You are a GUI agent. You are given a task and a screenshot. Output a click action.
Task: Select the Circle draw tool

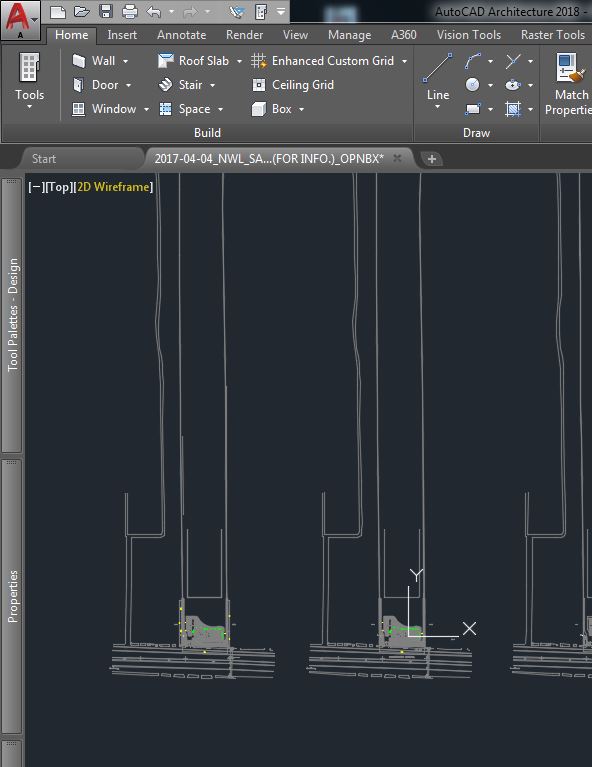pyautogui.click(x=473, y=85)
